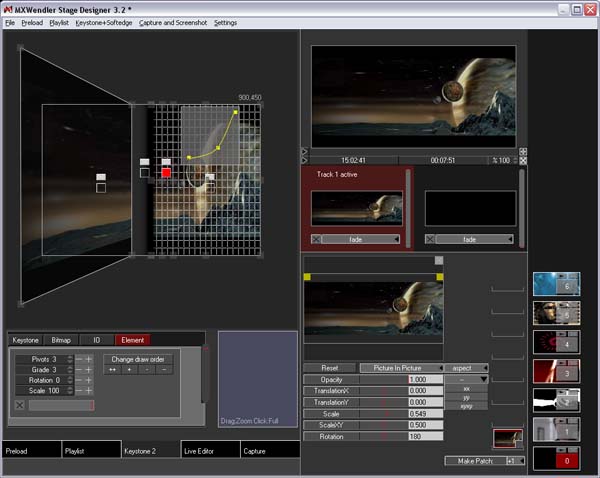Screen dimensions: 600x478
Task: Select media thumbnail number 0
Action: (x=556, y=458)
